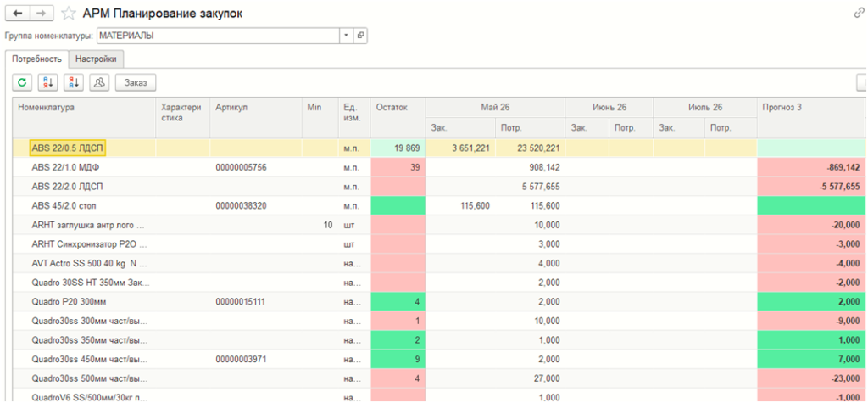Click the green refresh icon
Viewport: 868px width, 403px height.
tap(22, 82)
